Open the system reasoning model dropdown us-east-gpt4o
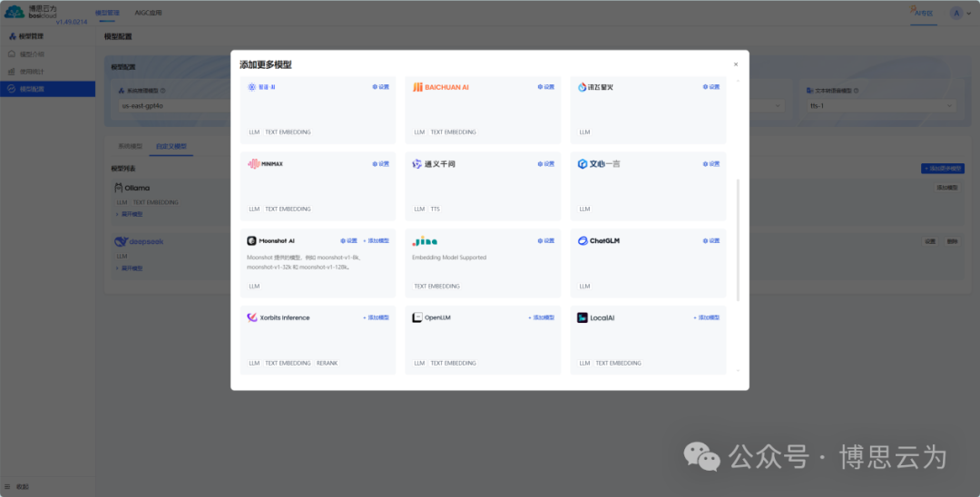This screenshot has width=980, height=497. 175,106
